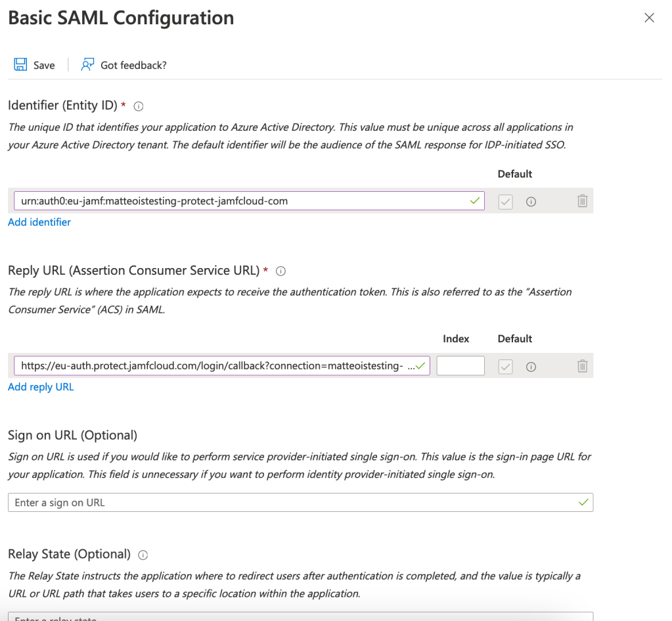
Task: Close the Basic SAML Configuration panel
Action: [x=649, y=18]
